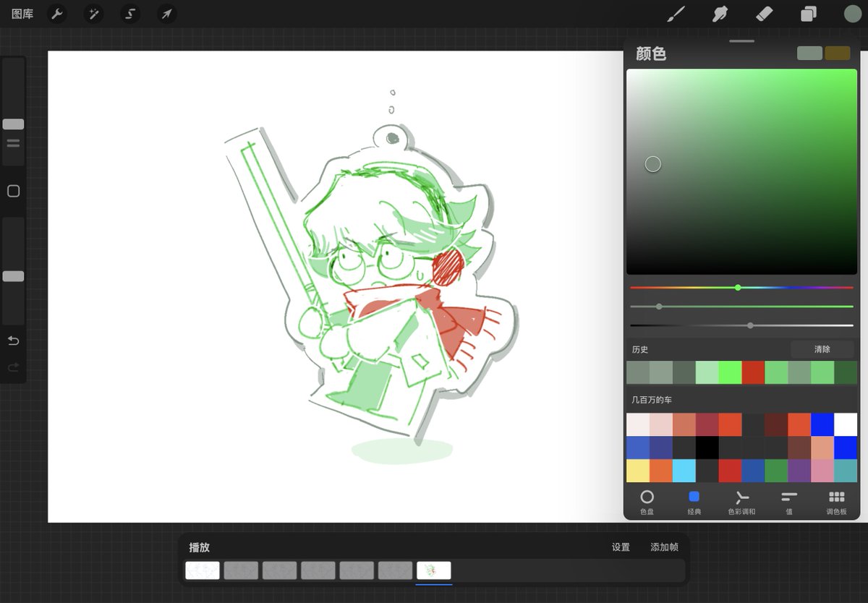Choose the white palette swatch
This screenshot has height=603, width=868.
click(x=846, y=424)
